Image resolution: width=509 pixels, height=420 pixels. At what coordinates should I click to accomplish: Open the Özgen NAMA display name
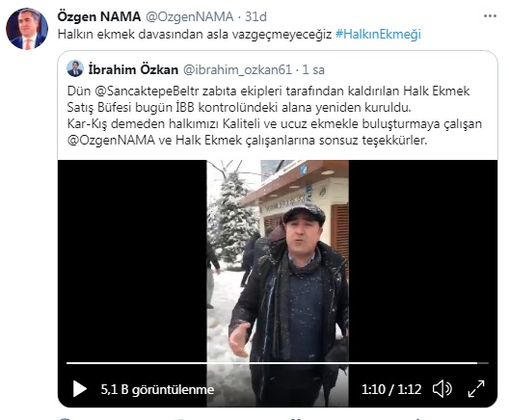coord(99,16)
